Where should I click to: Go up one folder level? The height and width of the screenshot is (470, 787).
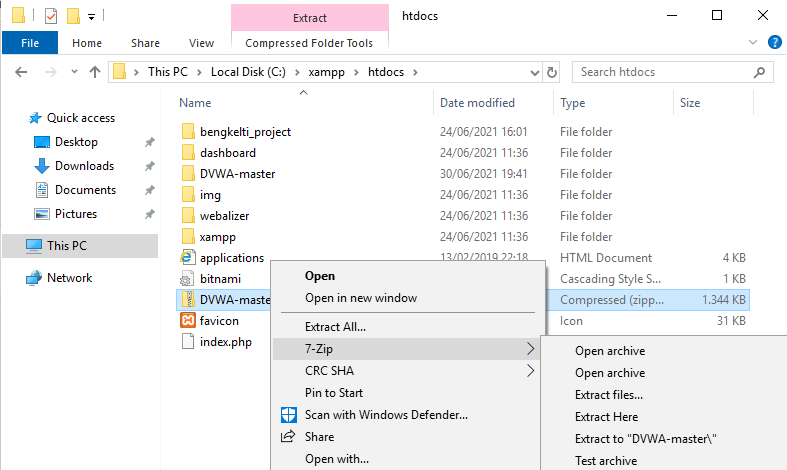point(95,72)
